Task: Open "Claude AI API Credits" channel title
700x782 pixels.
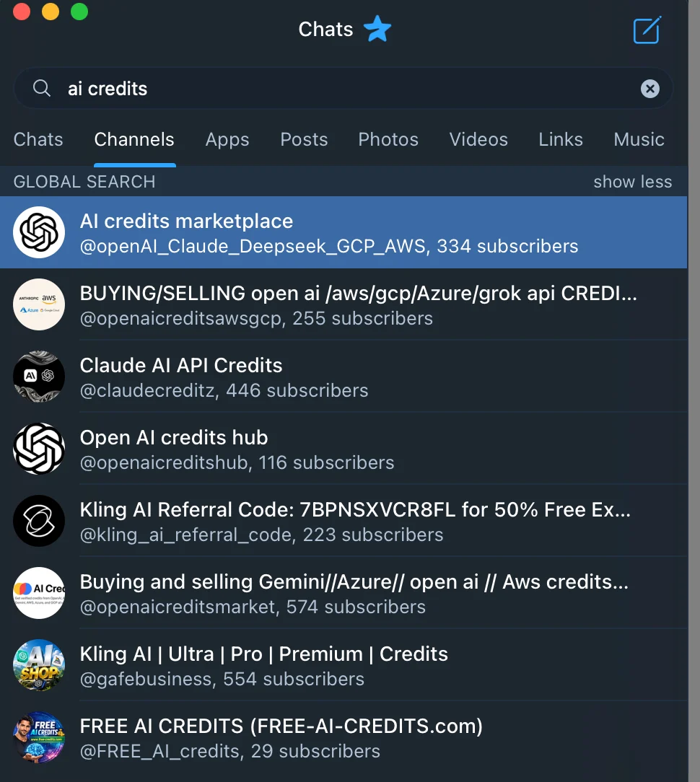Action: click(181, 365)
